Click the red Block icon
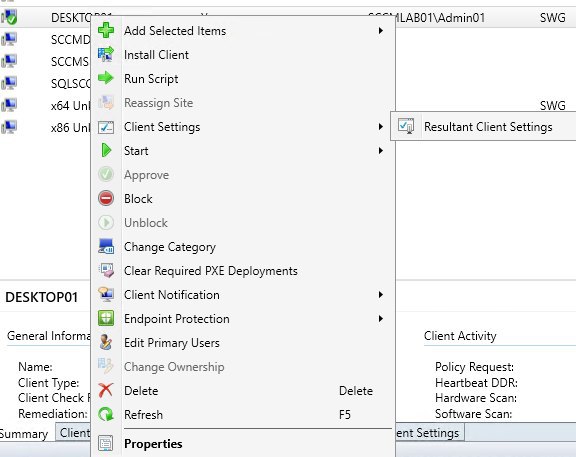This screenshot has width=576, height=457. [106, 198]
